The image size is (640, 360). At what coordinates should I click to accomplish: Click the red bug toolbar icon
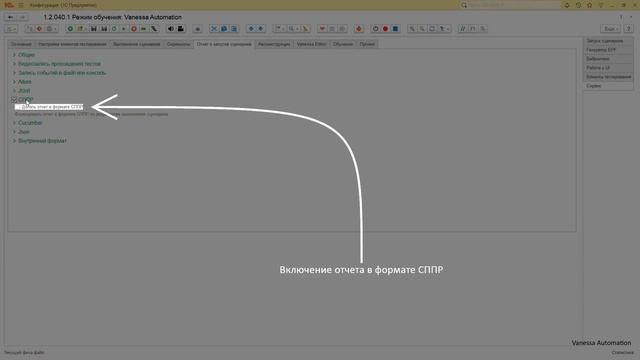pyautogui.click(x=359, y=29)
